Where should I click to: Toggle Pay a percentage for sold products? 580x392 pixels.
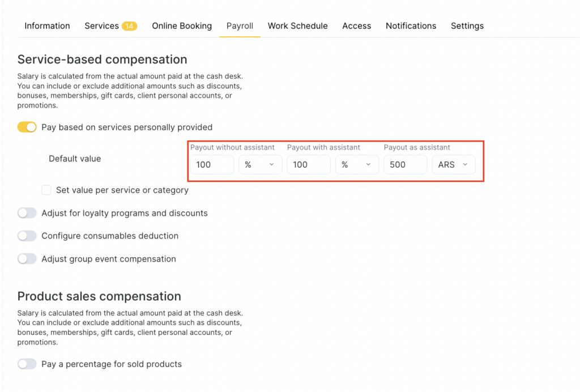[27, 364]
